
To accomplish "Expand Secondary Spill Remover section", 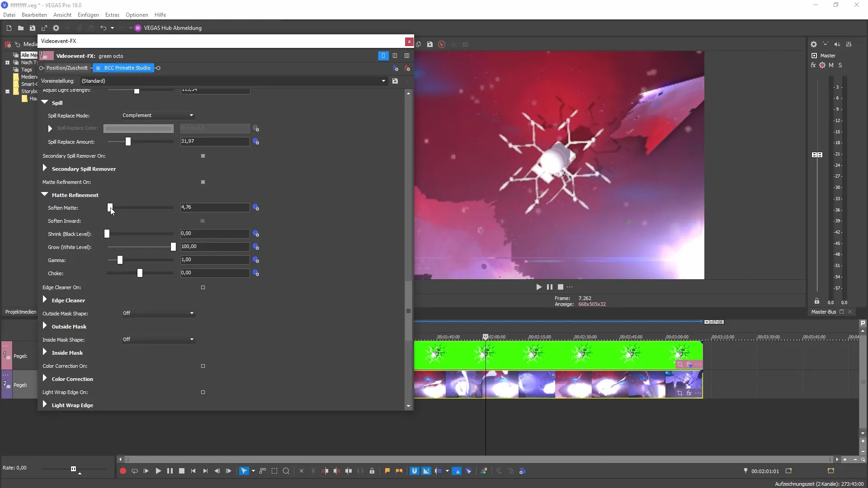I will click(x=45, y=168).
